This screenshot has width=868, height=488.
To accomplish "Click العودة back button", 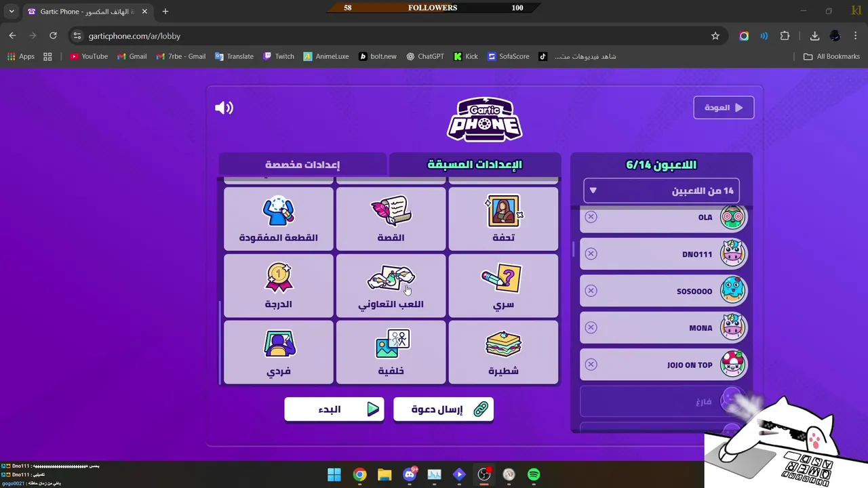I will tap(724, 108).
